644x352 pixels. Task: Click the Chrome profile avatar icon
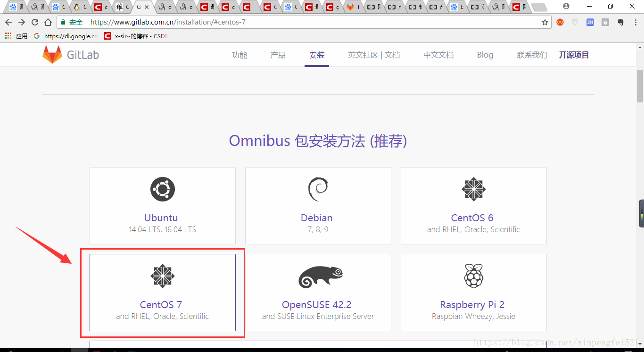pyautogui.click(x=566, y=6)
